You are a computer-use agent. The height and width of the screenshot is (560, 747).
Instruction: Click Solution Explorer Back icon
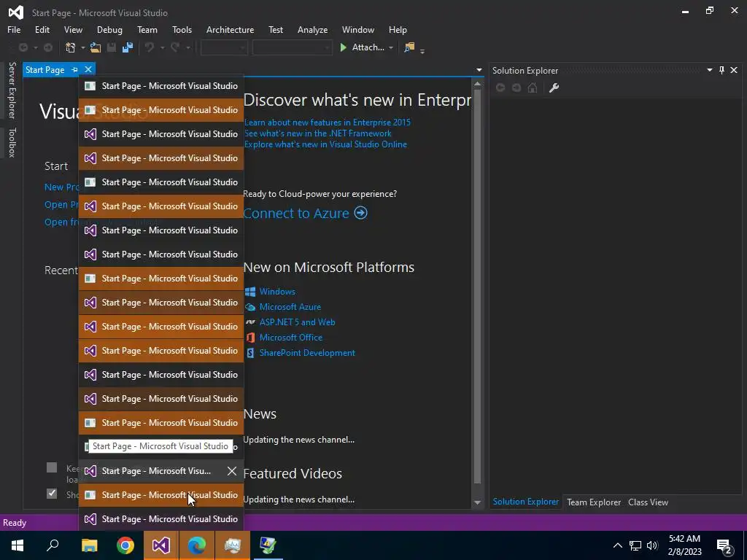[500, 87]
